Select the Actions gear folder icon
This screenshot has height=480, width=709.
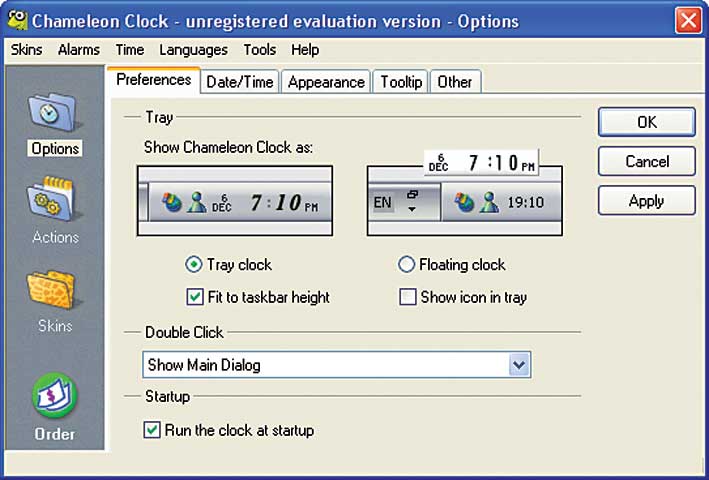pyautogui.click(x=52, y=199)
